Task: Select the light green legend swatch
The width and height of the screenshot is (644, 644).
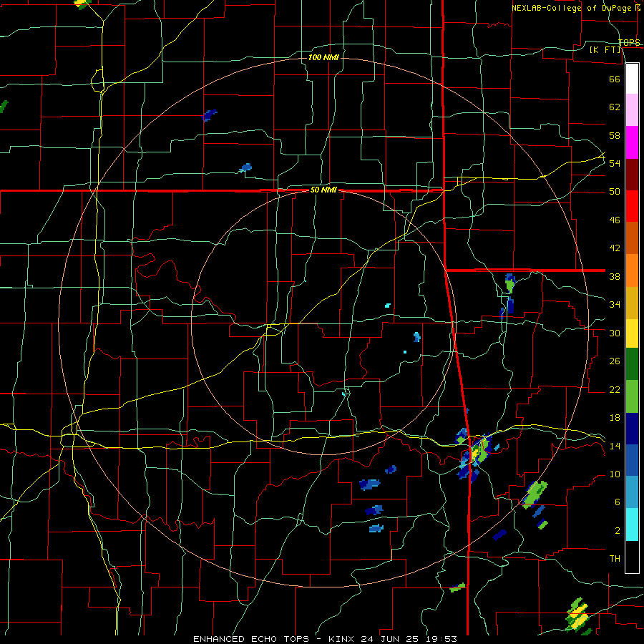Action: click(x=632, y=396)
